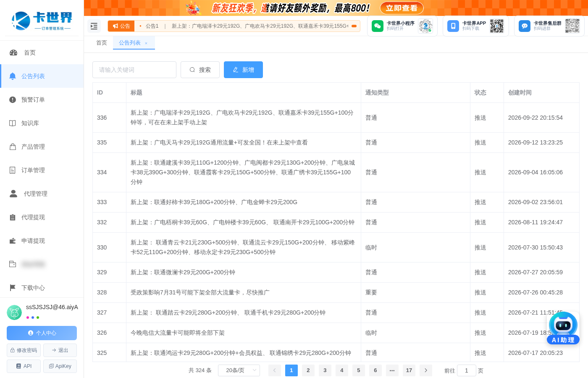This screenshot has height=378, width=588.
Task: Switch to the 首页 tab
Action: [102, 43]
